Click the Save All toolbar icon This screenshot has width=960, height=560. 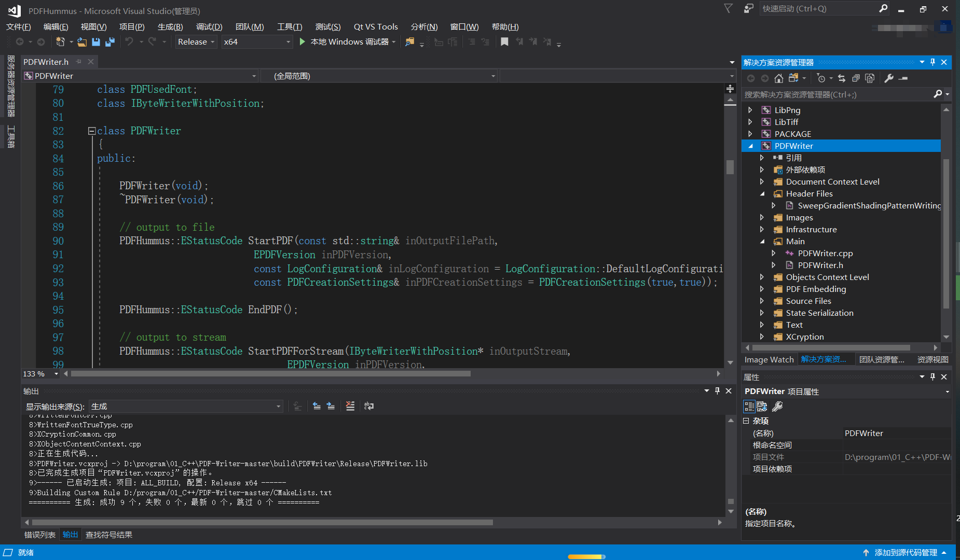pyautogui.click(x=109, y=42)
